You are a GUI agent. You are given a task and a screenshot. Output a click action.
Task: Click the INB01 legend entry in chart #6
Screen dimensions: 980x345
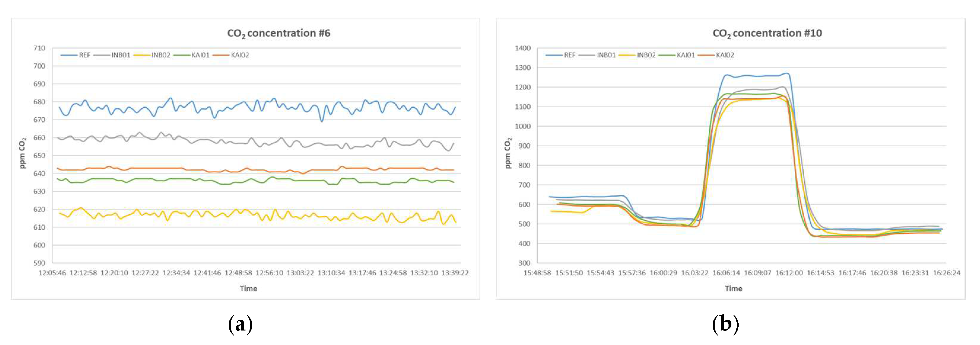[121, 55]
